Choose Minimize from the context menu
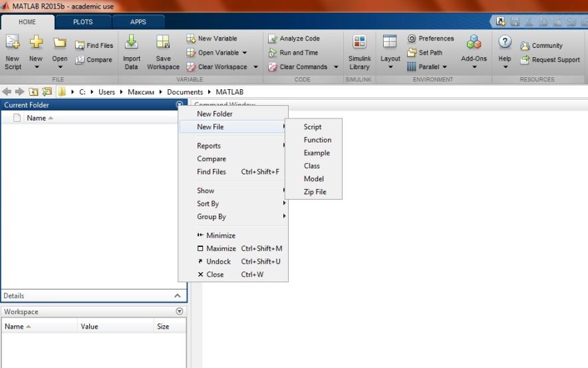This screenshot has height=368, width=588. pos(233,236)
